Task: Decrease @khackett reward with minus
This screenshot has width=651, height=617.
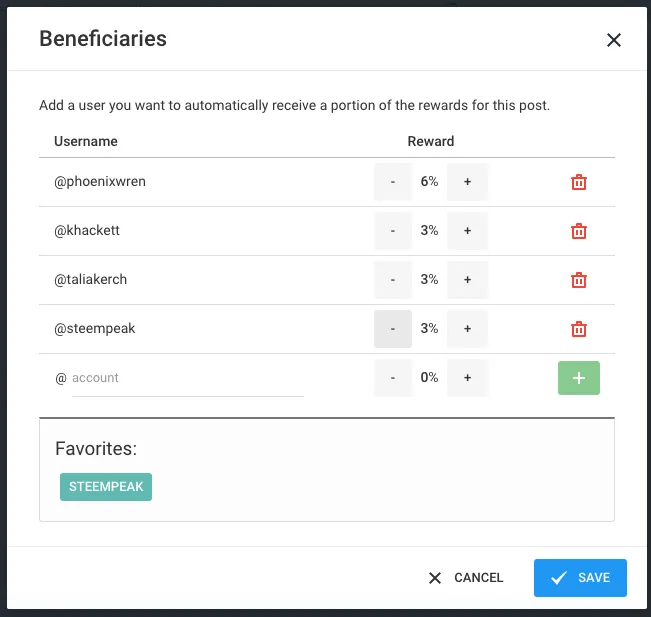Action: click(393, 231)
